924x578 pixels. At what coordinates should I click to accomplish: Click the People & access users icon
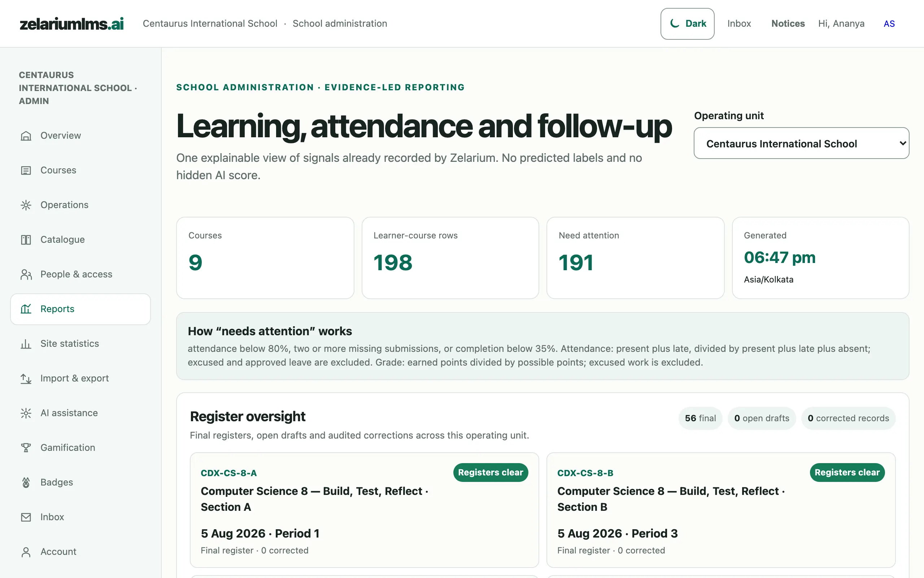(26, 275)
